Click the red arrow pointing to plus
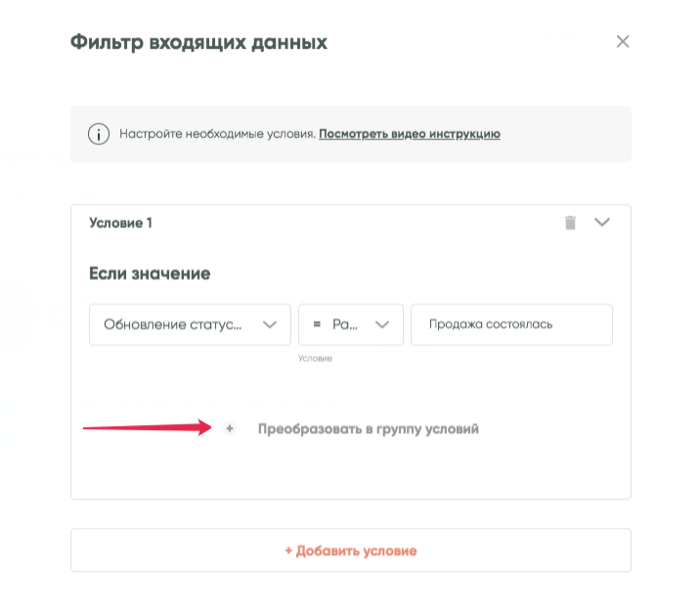 [147, 427]
